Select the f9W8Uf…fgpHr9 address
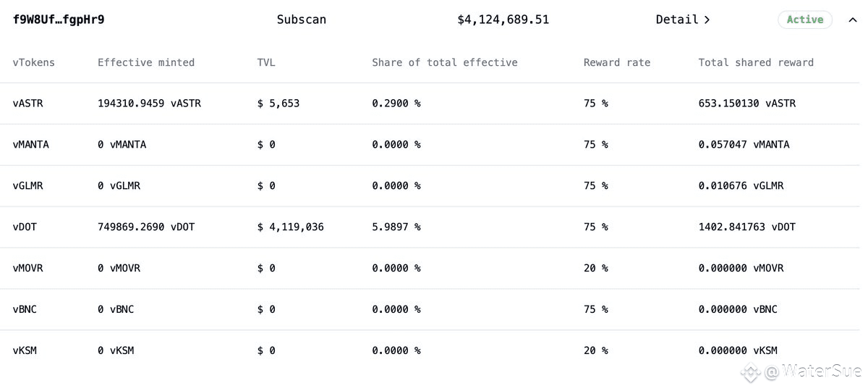 coord(59,20)
